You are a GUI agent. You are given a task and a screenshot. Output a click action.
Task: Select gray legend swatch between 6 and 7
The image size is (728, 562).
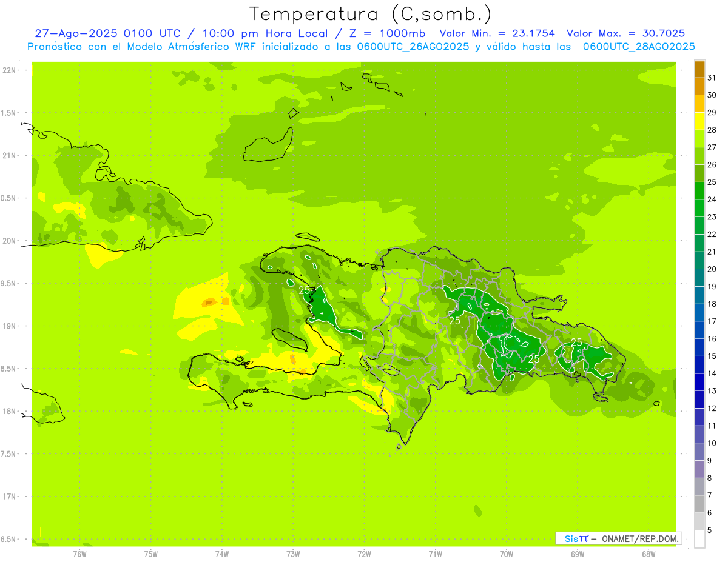tap(699, 504)
